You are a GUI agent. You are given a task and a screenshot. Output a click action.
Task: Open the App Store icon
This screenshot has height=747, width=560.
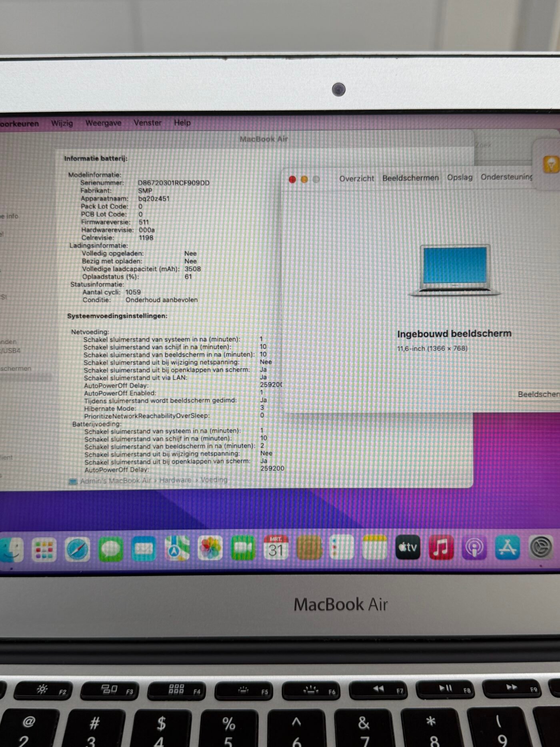[508, 547]
